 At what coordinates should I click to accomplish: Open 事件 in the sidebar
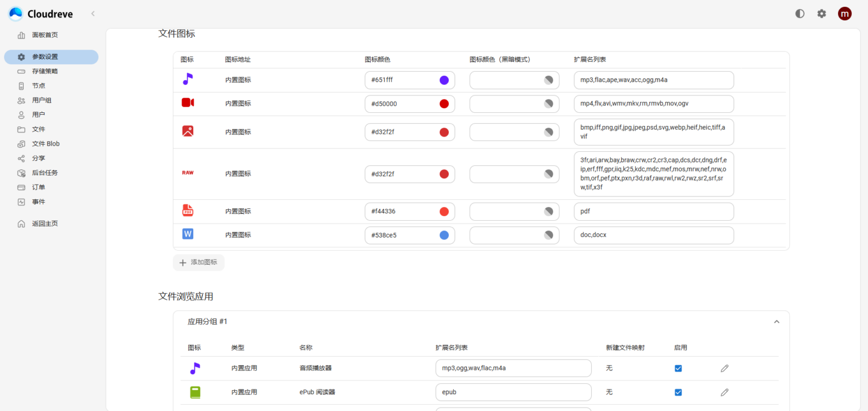(x=51, y=202)
